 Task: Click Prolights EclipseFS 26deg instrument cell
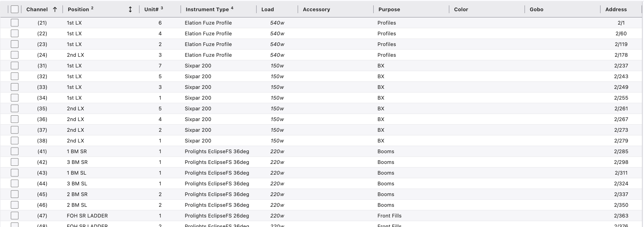click(x=217, y=216)
